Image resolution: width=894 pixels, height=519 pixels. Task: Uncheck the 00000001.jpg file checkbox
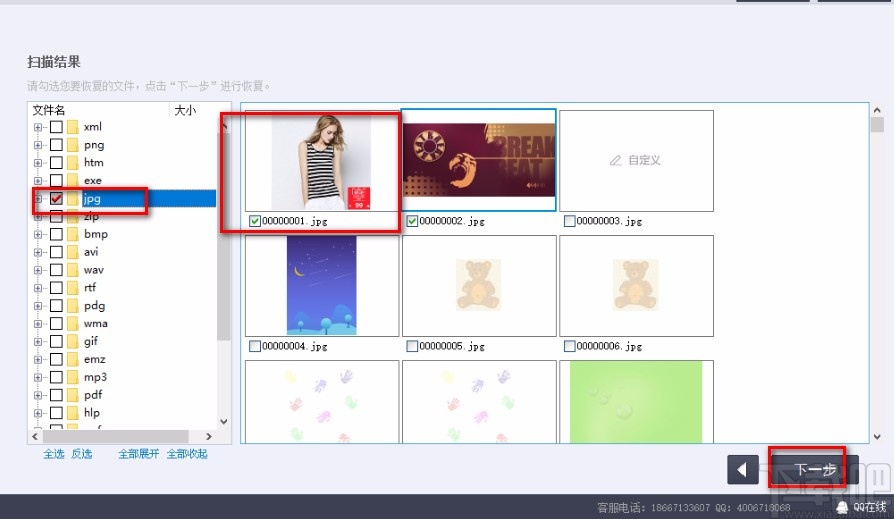255,221
